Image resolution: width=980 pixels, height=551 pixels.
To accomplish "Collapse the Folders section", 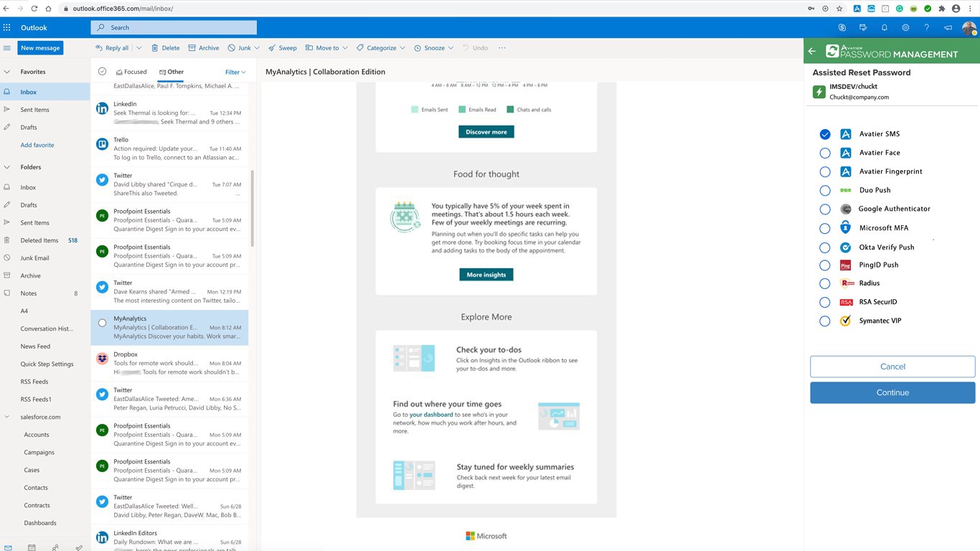I will click(7, 167).
